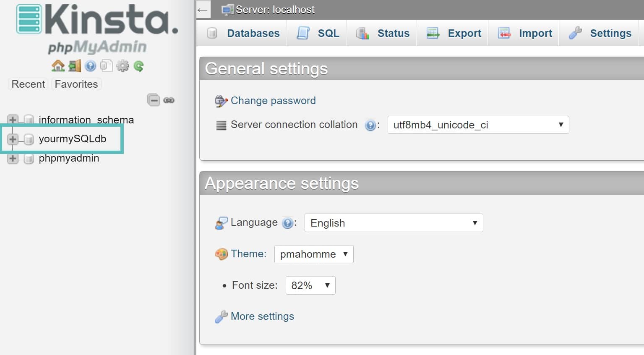Viewport: 644px width, 355px height.
Task: Open the Databases tab
Action: (242, 33)
